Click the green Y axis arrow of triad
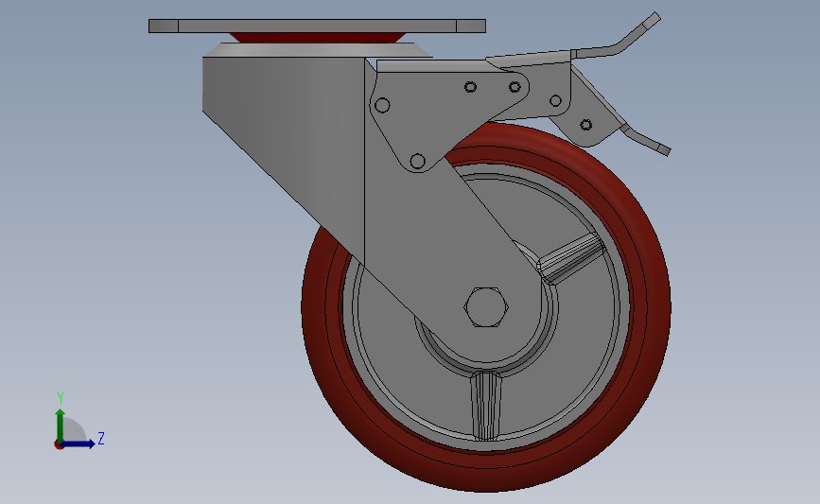Image resolution: width=820 pixels, height=504 pixels. [61, 425]
